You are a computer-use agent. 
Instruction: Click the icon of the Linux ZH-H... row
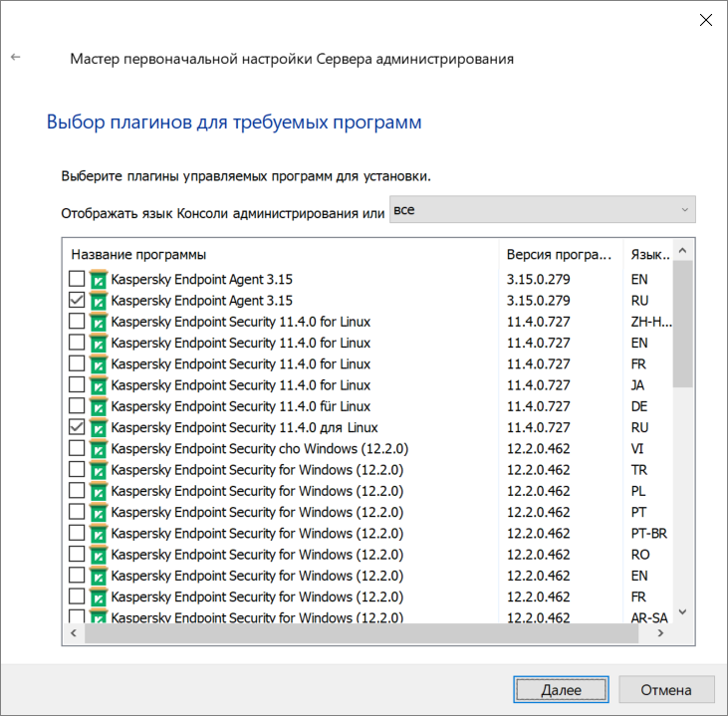[99, 322]
